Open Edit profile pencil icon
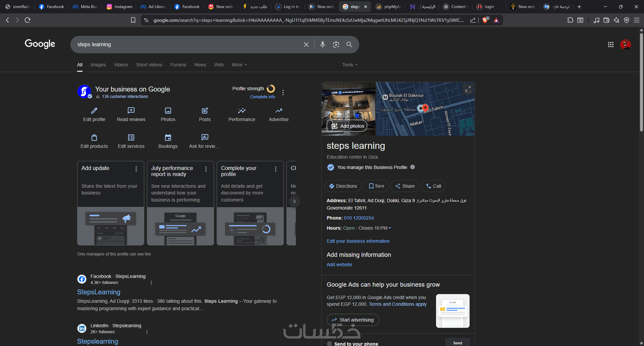644x346 pixels. click(x=94, y=111)
